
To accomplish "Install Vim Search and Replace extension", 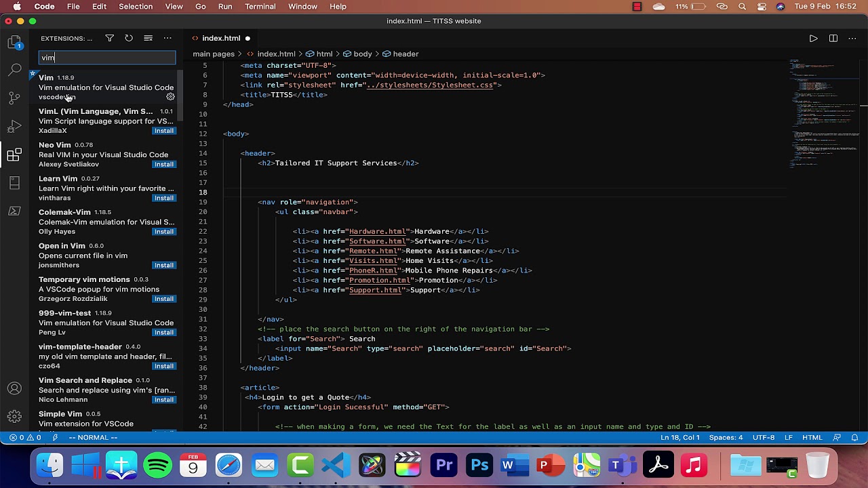I will click(163, 400).
